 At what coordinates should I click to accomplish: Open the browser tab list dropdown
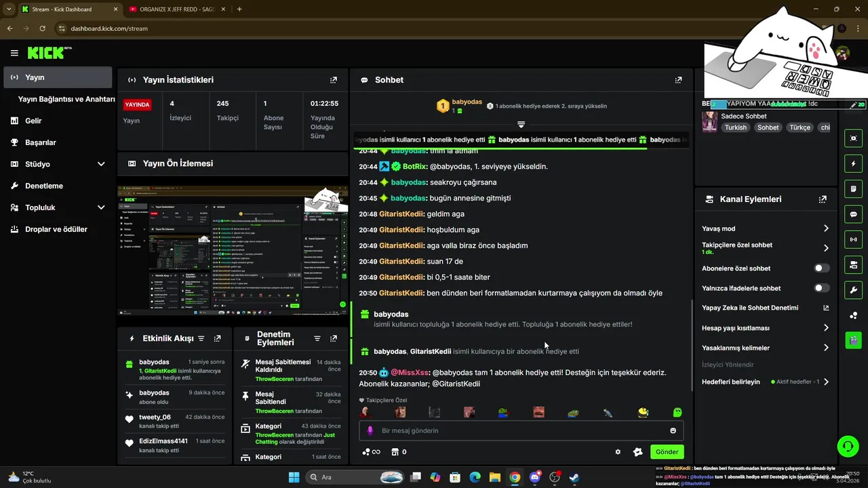pos(9,9)
